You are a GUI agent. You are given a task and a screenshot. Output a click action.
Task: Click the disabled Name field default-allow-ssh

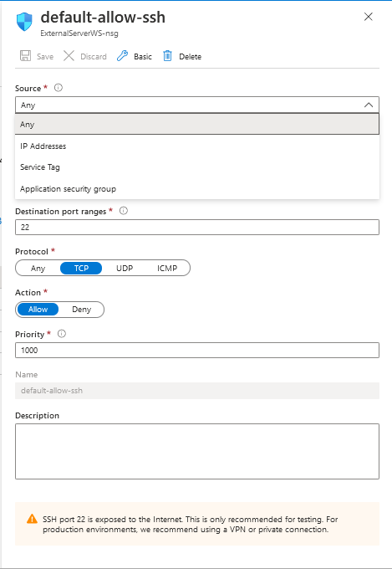[197, 391]
